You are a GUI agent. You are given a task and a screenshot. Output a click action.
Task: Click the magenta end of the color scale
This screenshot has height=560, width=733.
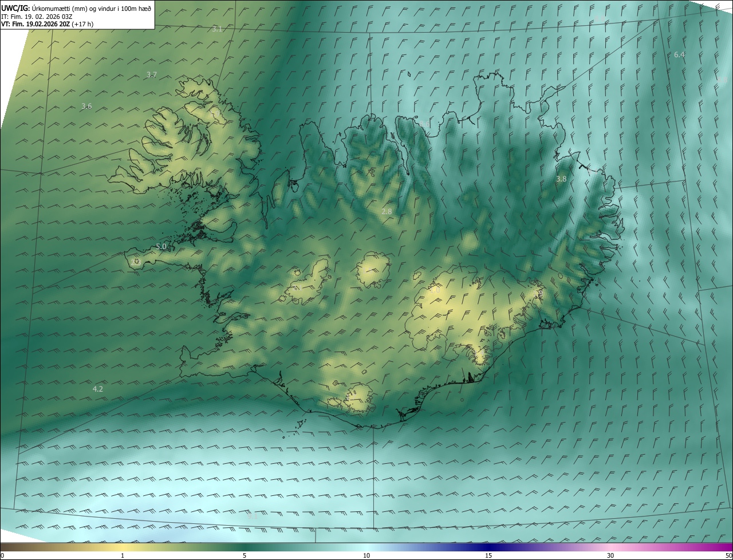pos(724,547)
